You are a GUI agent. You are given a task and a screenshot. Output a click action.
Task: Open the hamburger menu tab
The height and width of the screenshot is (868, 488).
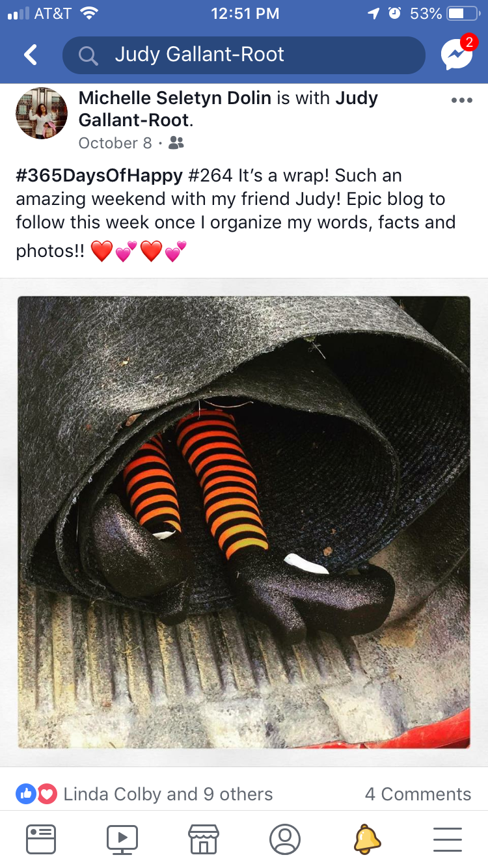448,839
